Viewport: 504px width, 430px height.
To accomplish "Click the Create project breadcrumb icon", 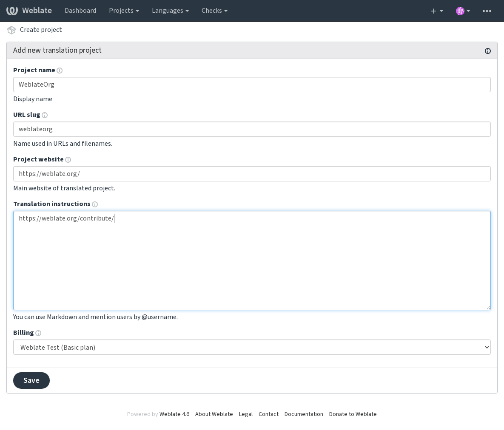I will [11, 30].
